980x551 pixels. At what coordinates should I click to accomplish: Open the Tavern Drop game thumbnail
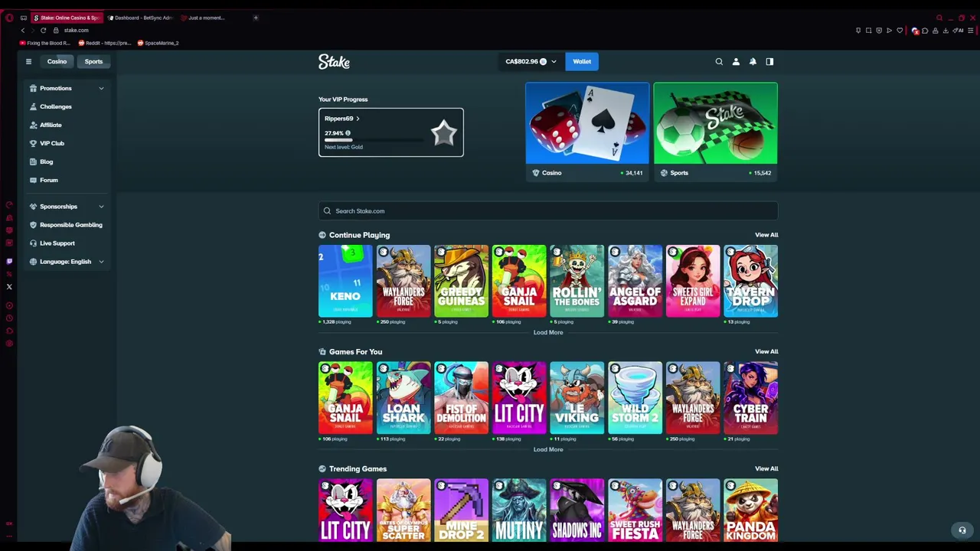coord(750,281)
